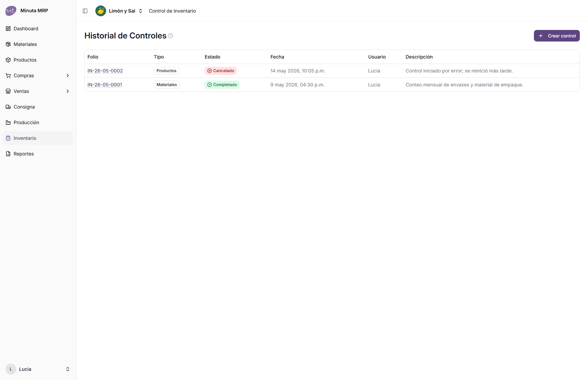The width and height of the screenshot is (588, 380).
Task: Expand the Ventas submenu chevron
Action: [68, 91]
